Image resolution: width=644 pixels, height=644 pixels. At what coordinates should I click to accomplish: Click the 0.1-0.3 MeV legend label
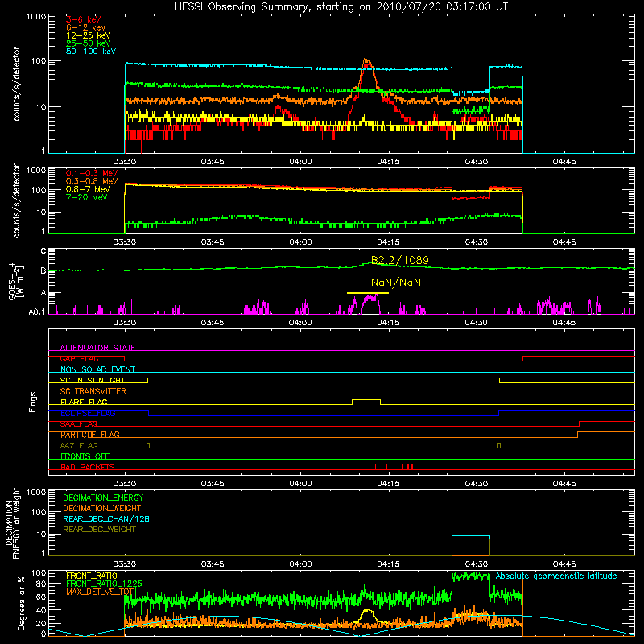(x=92, y=173)
